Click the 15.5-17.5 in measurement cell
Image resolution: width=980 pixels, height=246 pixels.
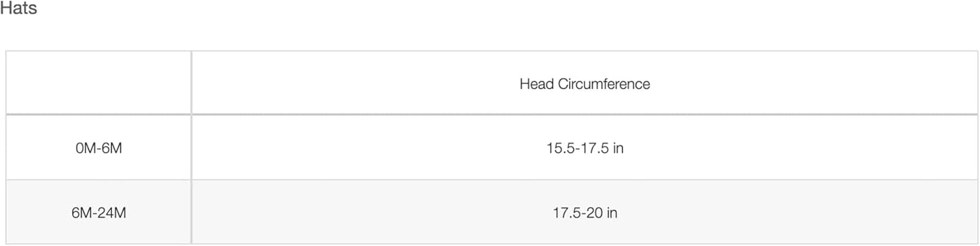(585, 147)
